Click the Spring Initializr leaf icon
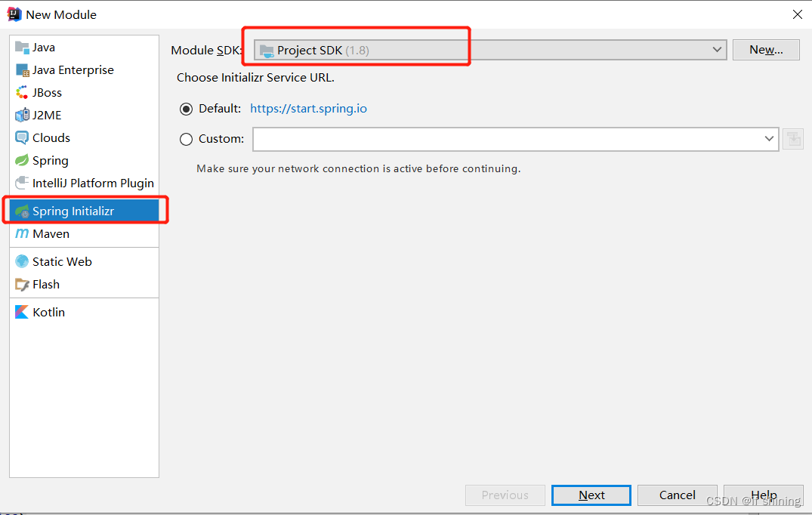Image resolution: width=812 pixels, height=515 pixels. 22,211
